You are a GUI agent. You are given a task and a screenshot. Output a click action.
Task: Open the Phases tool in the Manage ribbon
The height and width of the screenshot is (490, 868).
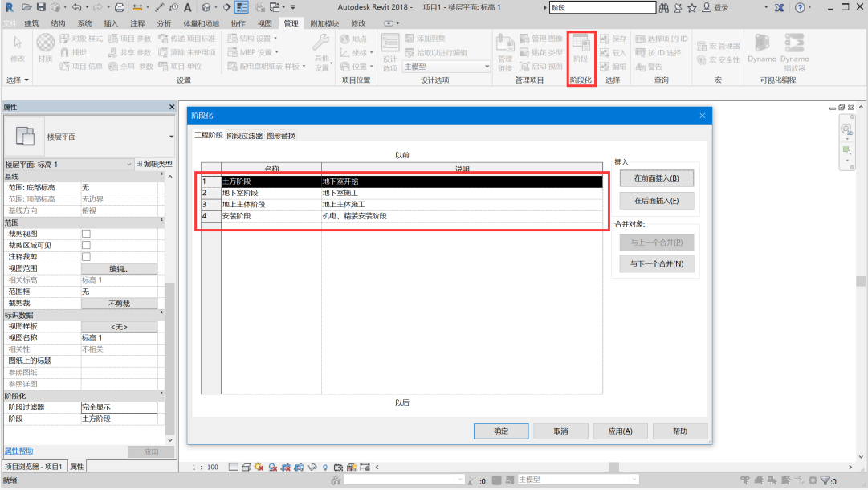point(581,50)
